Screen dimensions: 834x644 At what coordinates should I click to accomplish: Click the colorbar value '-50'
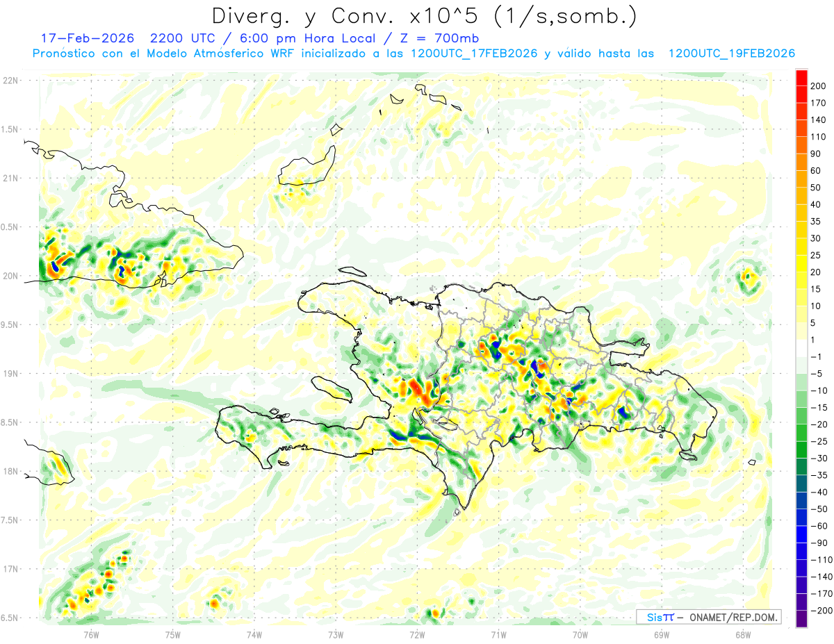[x=821, y=509]
